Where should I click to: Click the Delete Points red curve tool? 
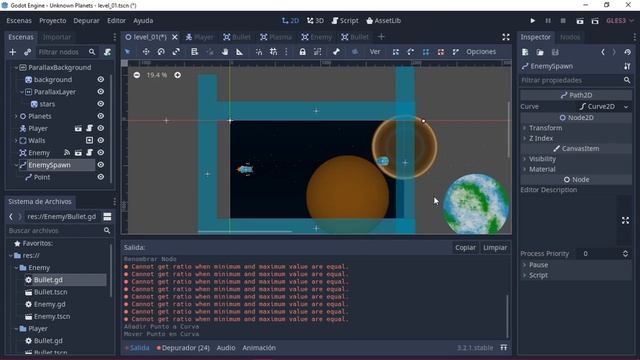441,52
